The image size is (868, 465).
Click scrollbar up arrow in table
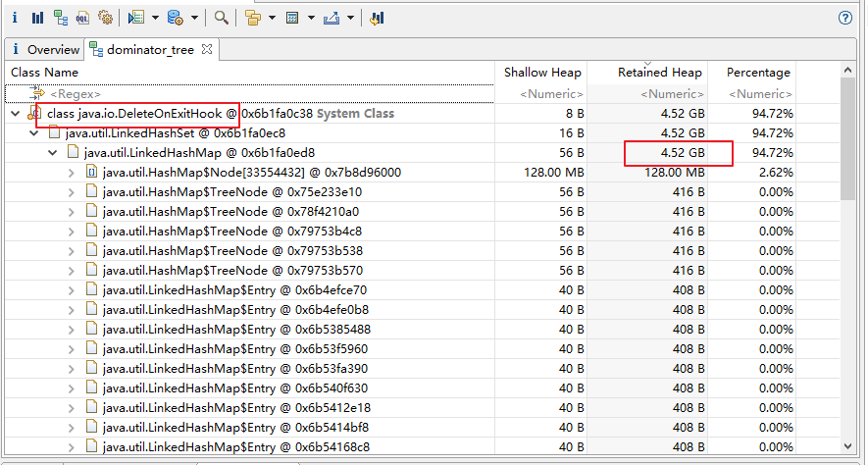click(x=847, y=70)
